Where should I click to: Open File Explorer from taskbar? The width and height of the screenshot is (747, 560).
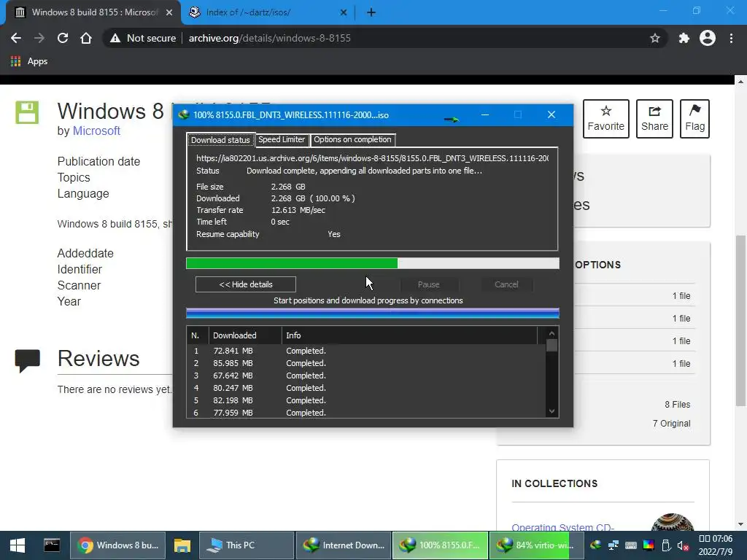point(182,545)
